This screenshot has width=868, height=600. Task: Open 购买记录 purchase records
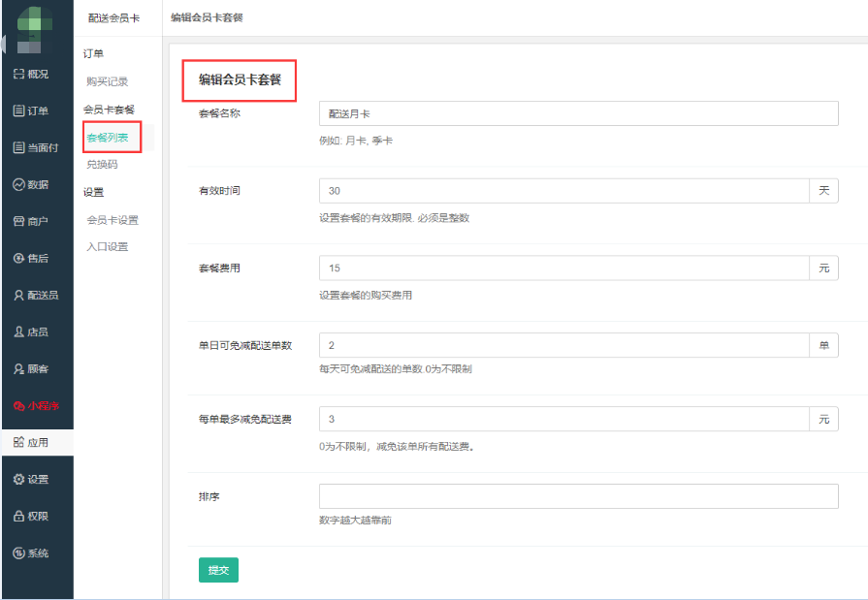tap(108, 81)
